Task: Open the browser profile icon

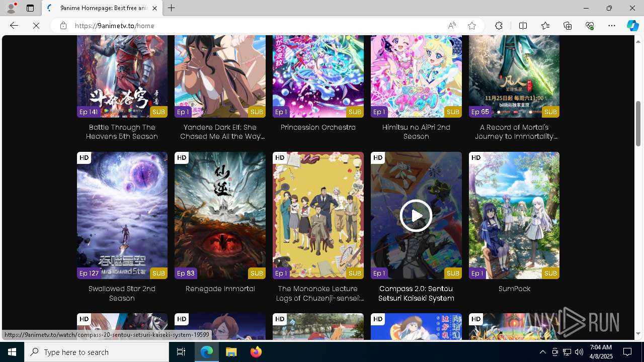Action: 11,8
